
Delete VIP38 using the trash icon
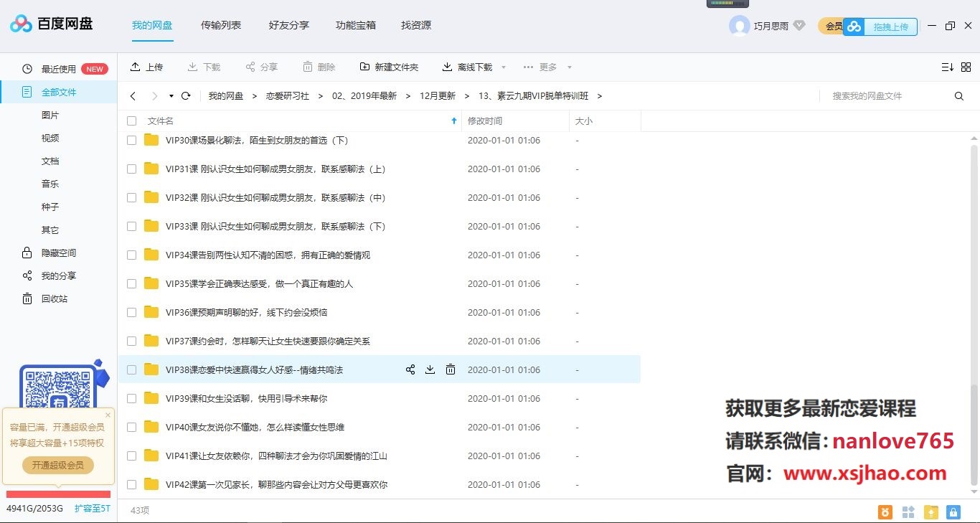(451, 369)
